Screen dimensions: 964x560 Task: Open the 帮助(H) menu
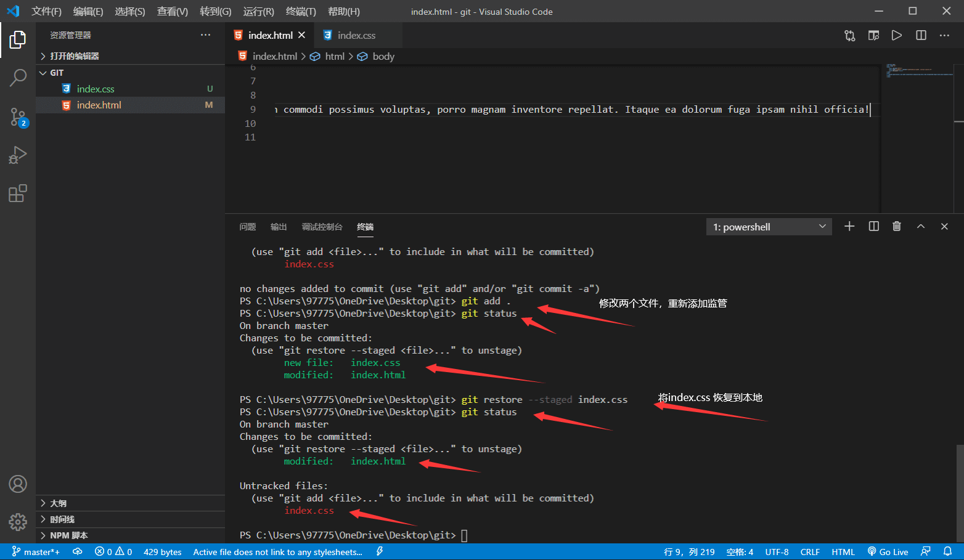click(x=344, y=11)
